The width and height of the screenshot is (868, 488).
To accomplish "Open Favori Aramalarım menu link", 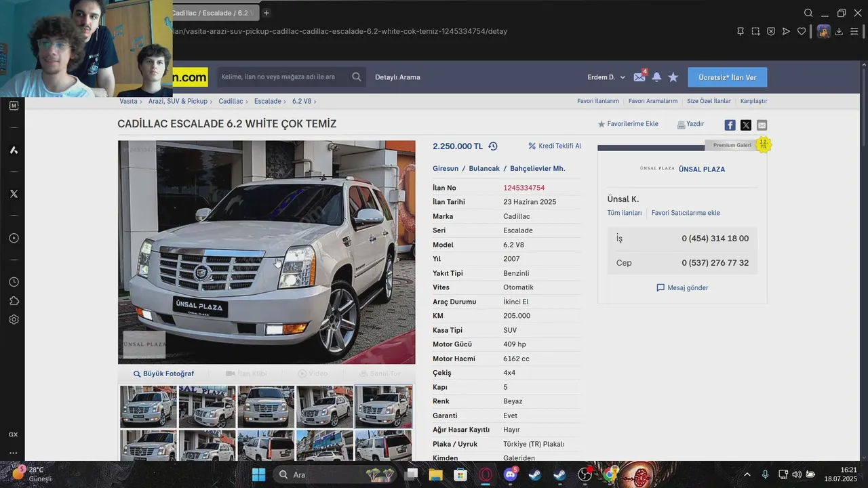I will coord(653,101).
